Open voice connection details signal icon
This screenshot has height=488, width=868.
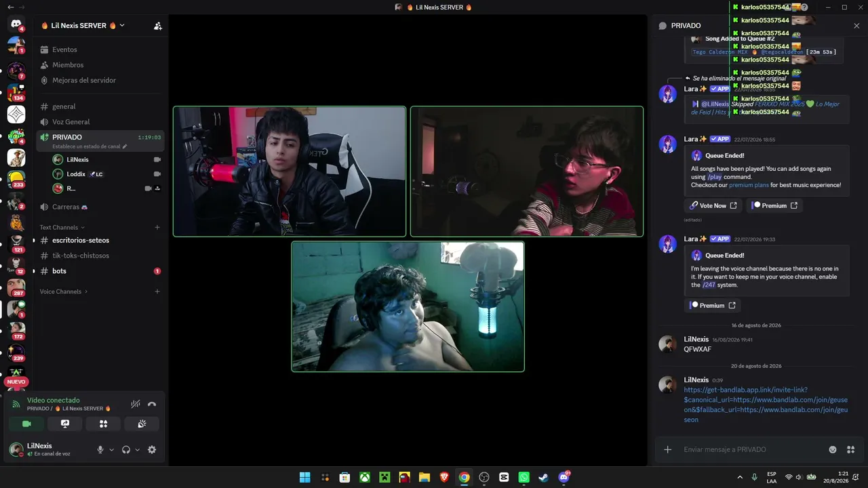coord(16,404)
